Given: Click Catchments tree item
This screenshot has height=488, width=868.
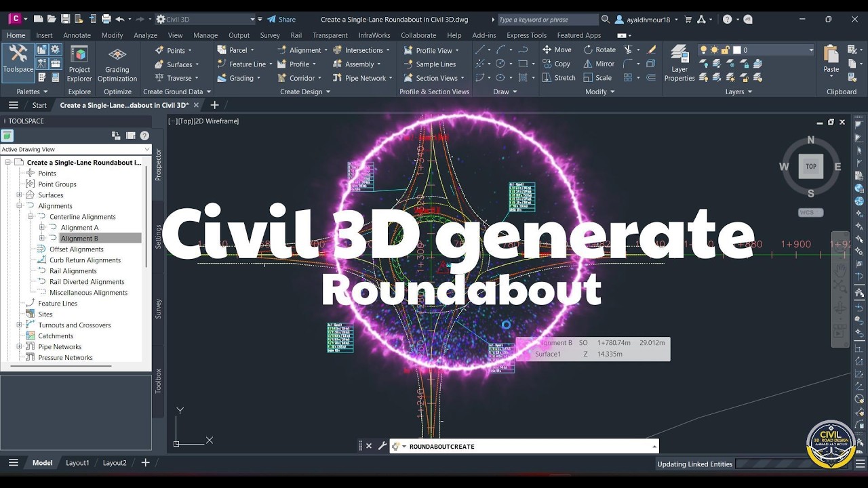Looking at the screenshot, I should [x=56, y=336].
